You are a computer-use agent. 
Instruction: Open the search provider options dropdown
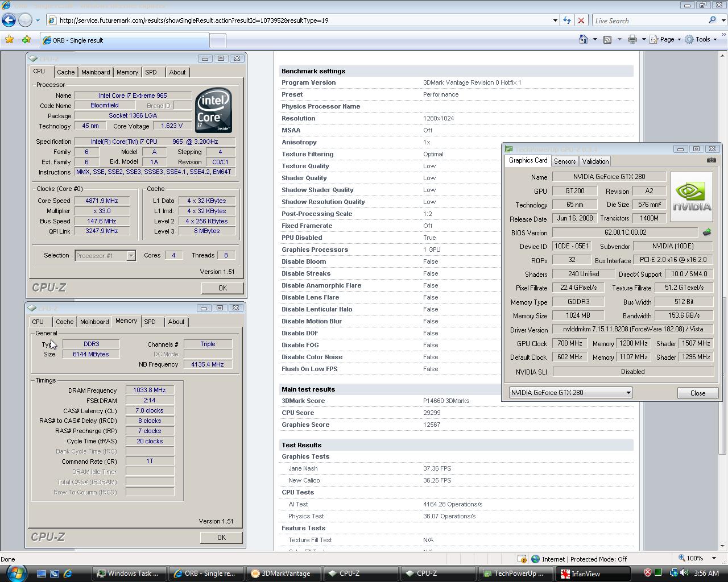tap(722, 20)
